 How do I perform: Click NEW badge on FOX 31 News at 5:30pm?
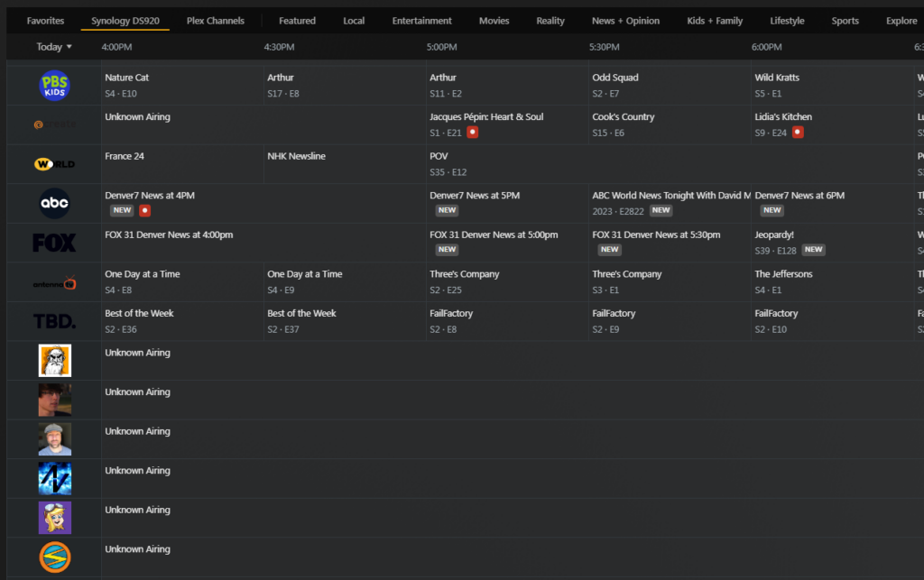pyautogui.click(x=609, y=250)
